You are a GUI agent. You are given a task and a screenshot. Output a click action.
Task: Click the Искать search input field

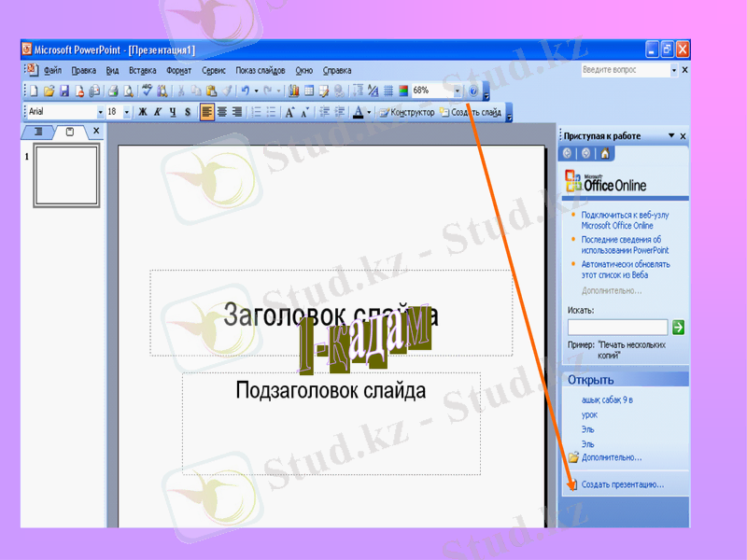617,327
